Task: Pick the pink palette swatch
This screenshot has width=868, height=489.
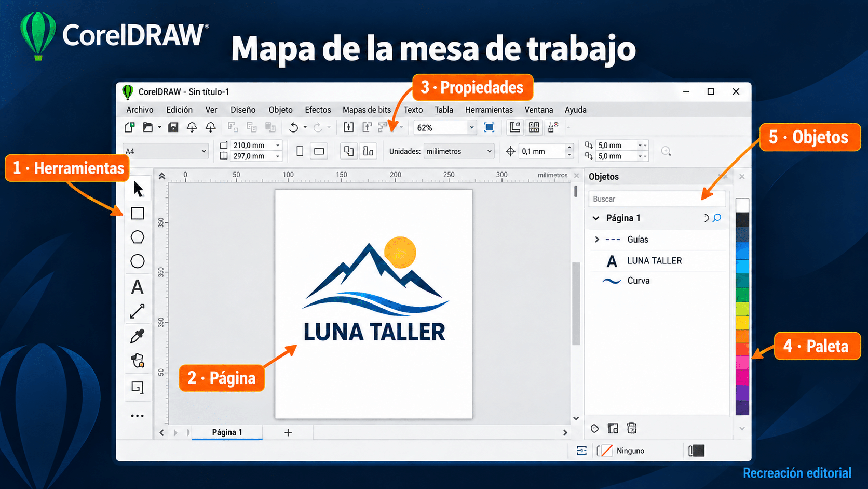Action: (742, 362)
